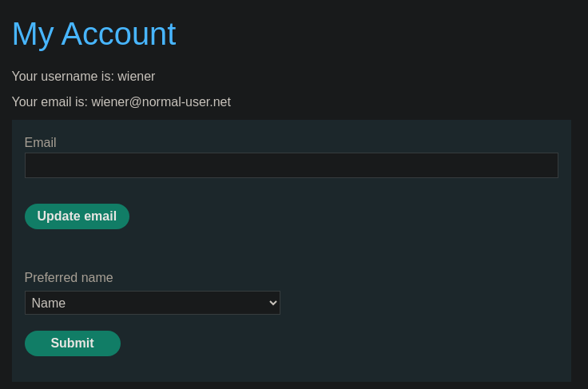Image resolution: width=588 pixels, height=389 pixels.
Task: Click the word 'Account' in the page title
Action: click(118, 34)
